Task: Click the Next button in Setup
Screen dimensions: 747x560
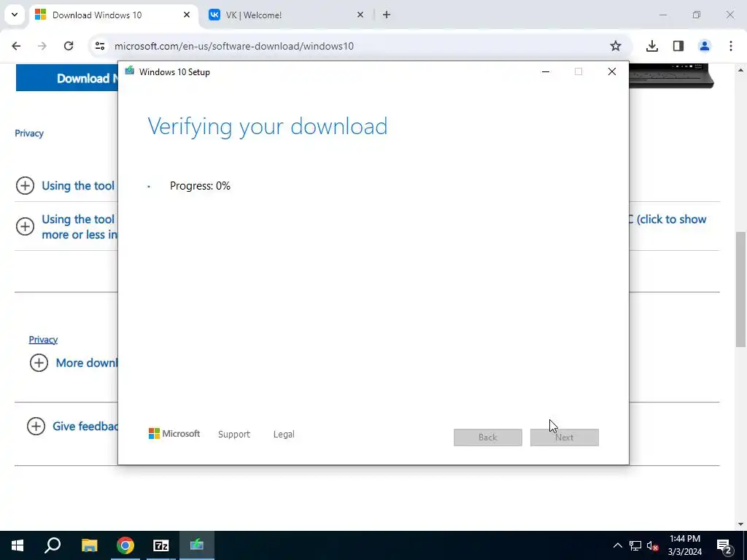Action: [565, 437]
